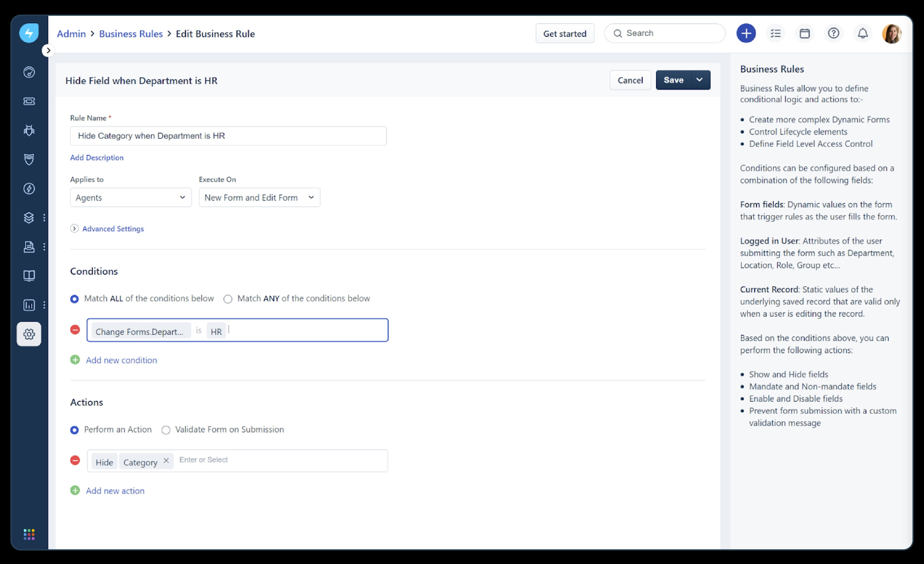The width and height of the screenshot is (924, 564).
Task: Open the app switcher grid icon
Action: (x=29, y=534)
